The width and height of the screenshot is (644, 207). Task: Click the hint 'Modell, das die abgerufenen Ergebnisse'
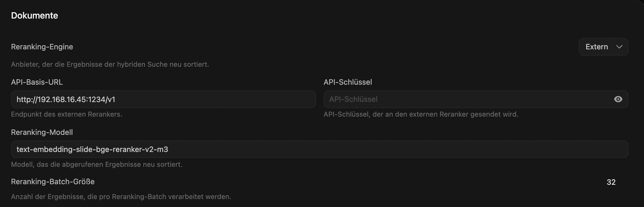click(97, 164)
